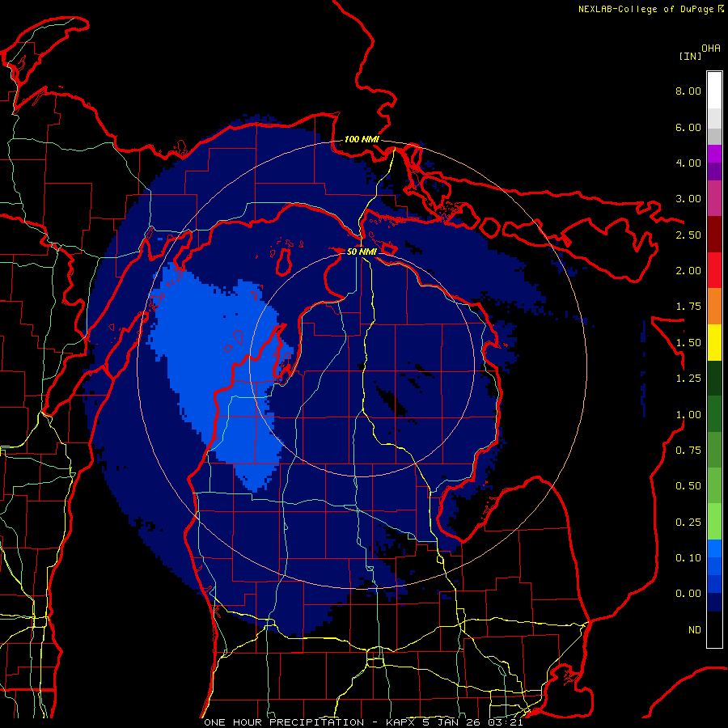Click the OHA product label above legend
Viewport: 728px width, 728px height.
711,49
